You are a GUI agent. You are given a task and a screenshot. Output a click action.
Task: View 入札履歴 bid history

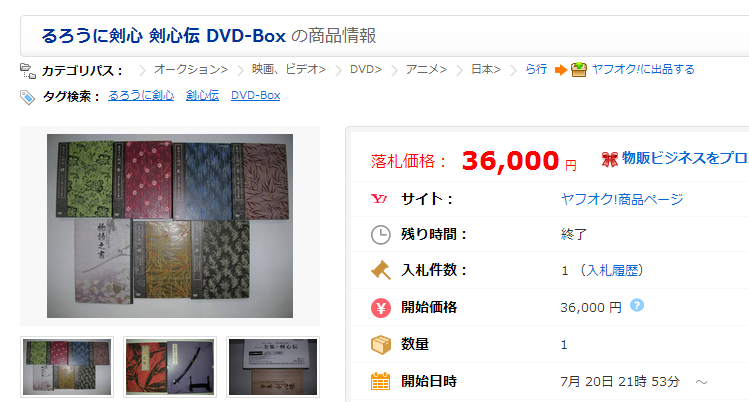click(x=612, y=271)
